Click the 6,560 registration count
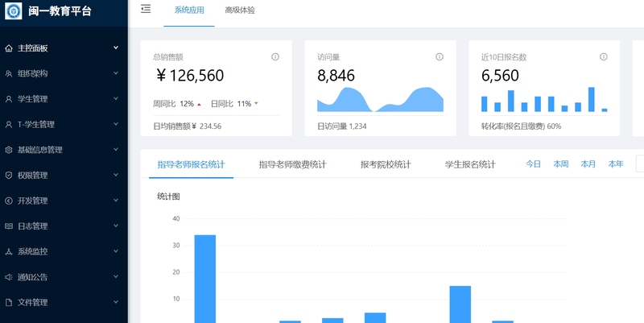 pyautogui.click(x=500, y=76)
